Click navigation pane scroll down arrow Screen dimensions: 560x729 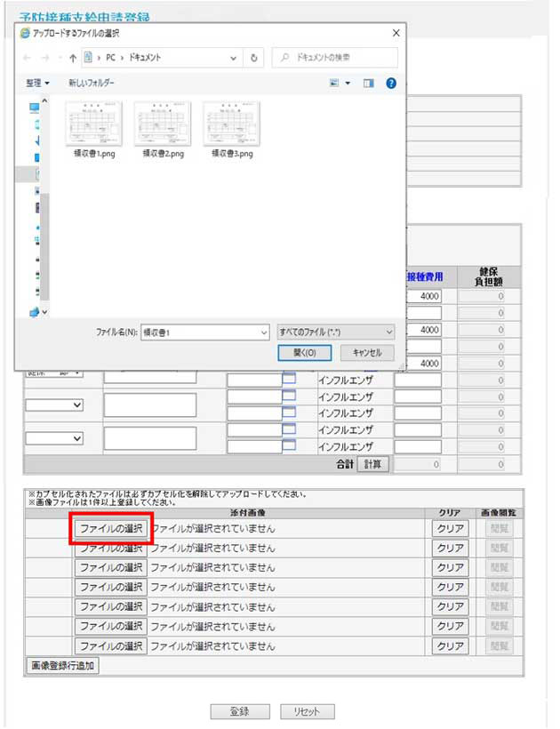(x=44, y=312)
